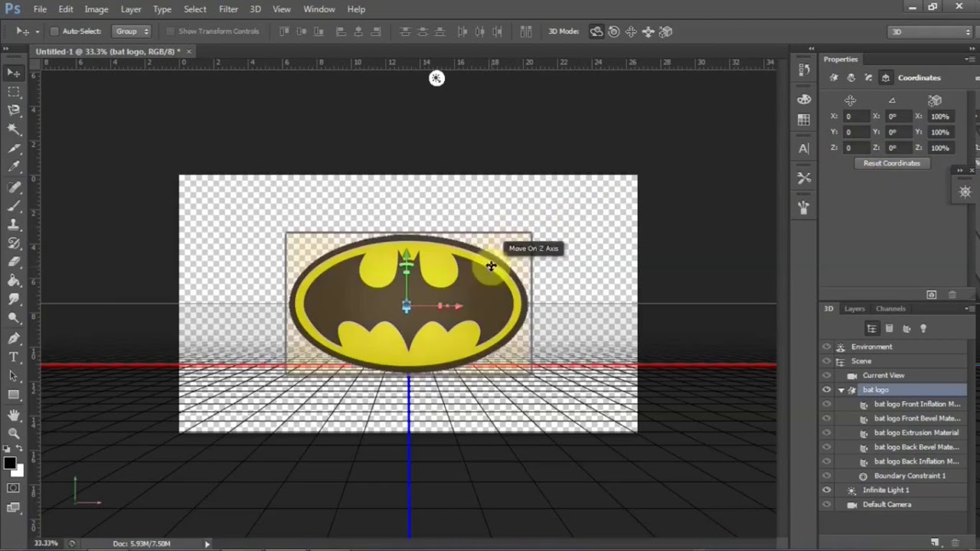Activate the Scale 3D Object mode
The width and height of the screenshot is (980, 551).
coord(665,31)
